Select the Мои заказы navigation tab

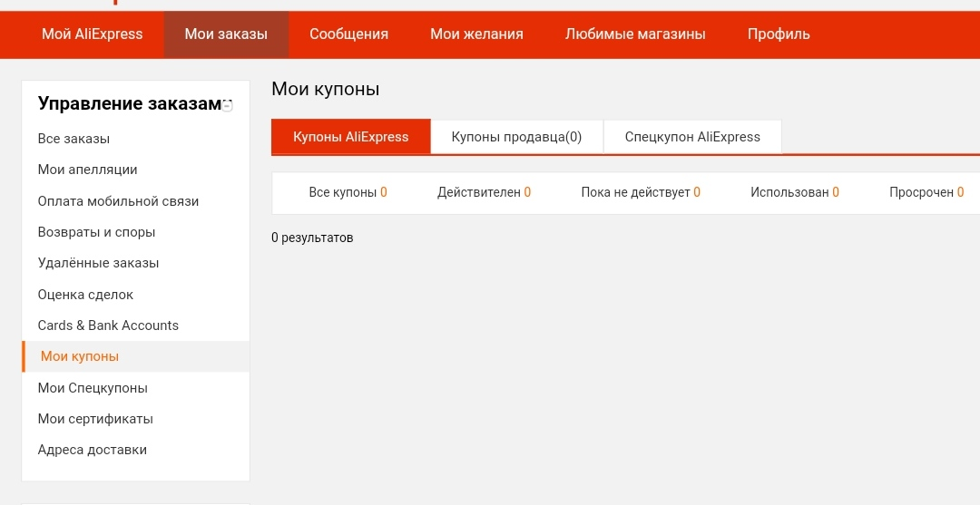click(226, 34)
